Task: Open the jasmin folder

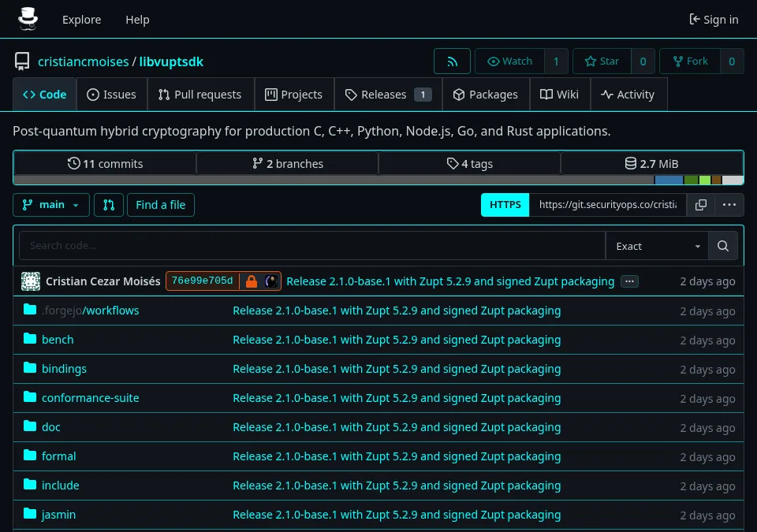Action: coord(58,515)
